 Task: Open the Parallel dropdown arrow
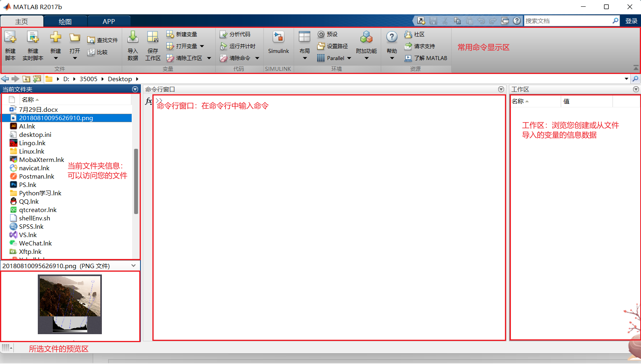pos(349,58)
